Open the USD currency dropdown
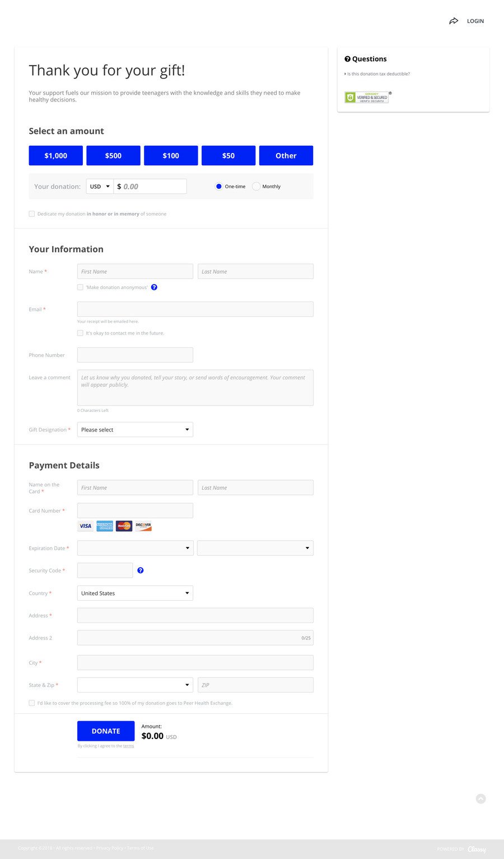Viewport: 504px width, 859px height. (100, 187)
